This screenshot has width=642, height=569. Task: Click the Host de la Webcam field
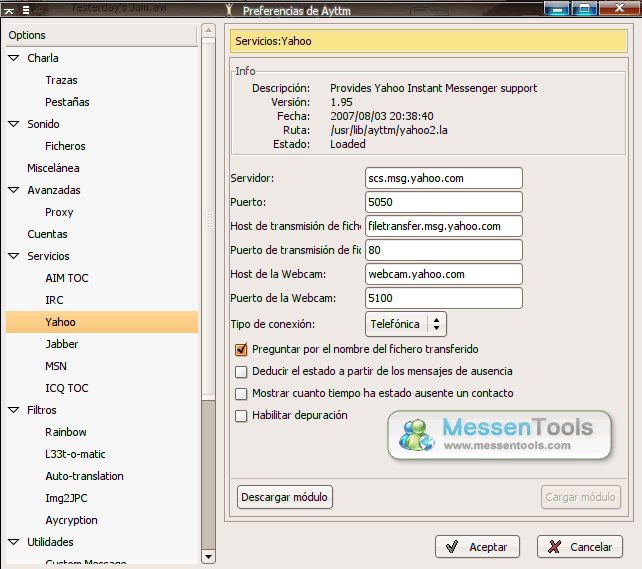tap(443, 274)
